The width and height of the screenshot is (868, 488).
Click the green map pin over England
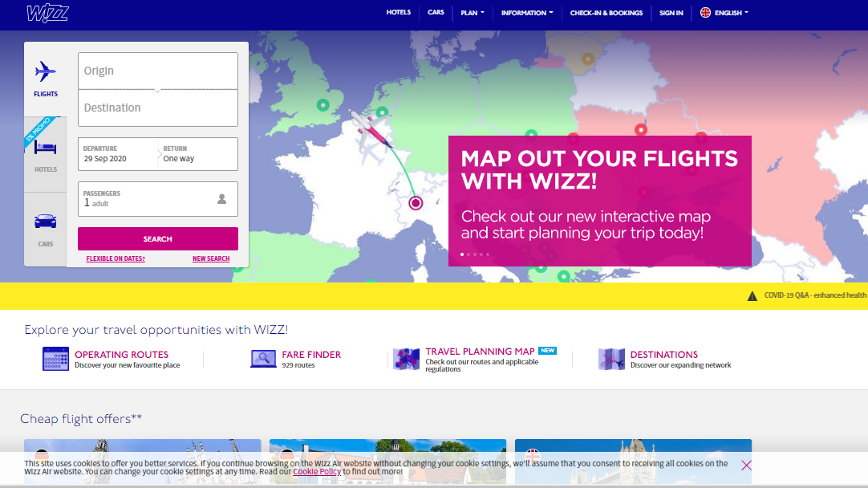[322, 104]
